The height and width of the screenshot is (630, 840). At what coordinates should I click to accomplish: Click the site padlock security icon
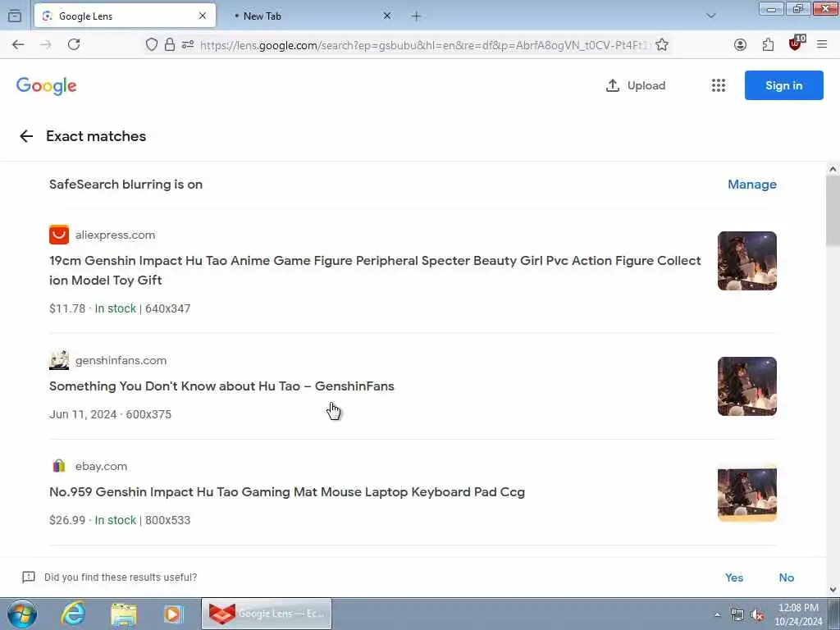[x=170, y=44]
